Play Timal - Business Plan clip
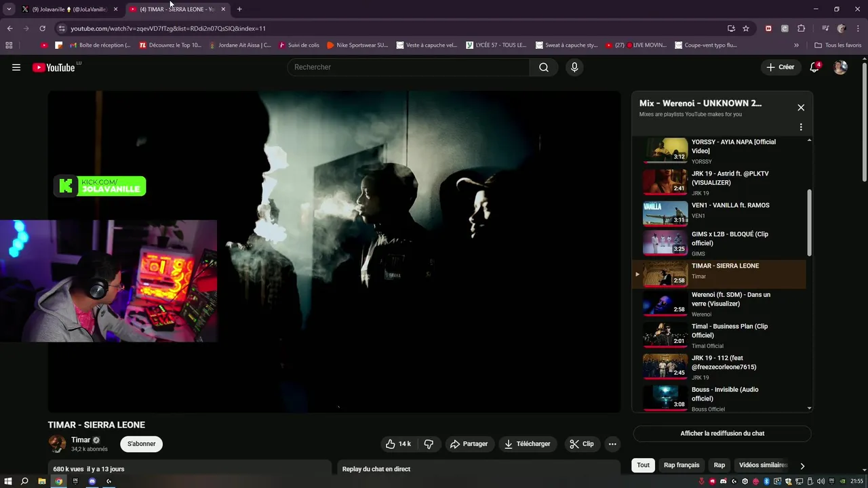Image resolution: width=868 pixels, height=488 pixels. coord(719,335)
